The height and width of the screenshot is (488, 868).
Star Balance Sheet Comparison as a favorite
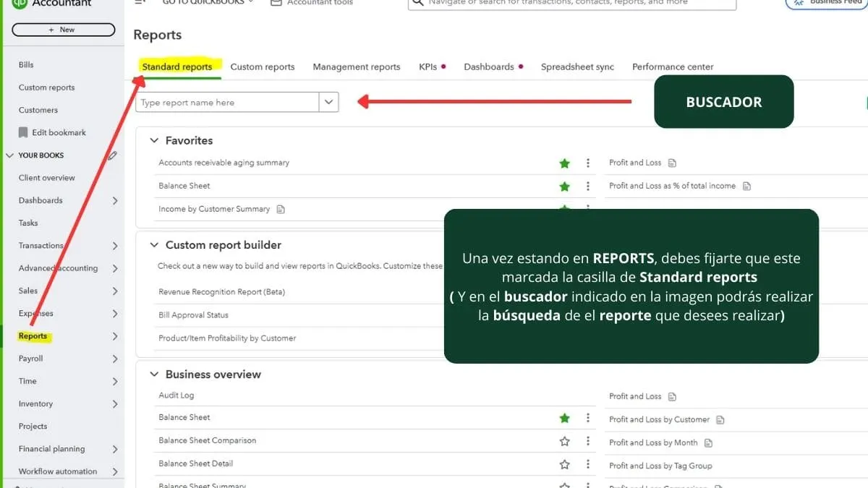click(565, 441)
